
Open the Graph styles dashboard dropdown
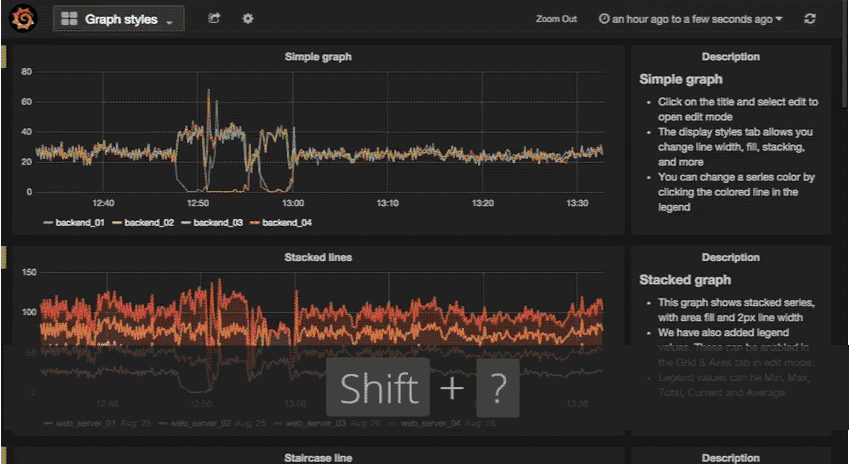pos(119,19)
